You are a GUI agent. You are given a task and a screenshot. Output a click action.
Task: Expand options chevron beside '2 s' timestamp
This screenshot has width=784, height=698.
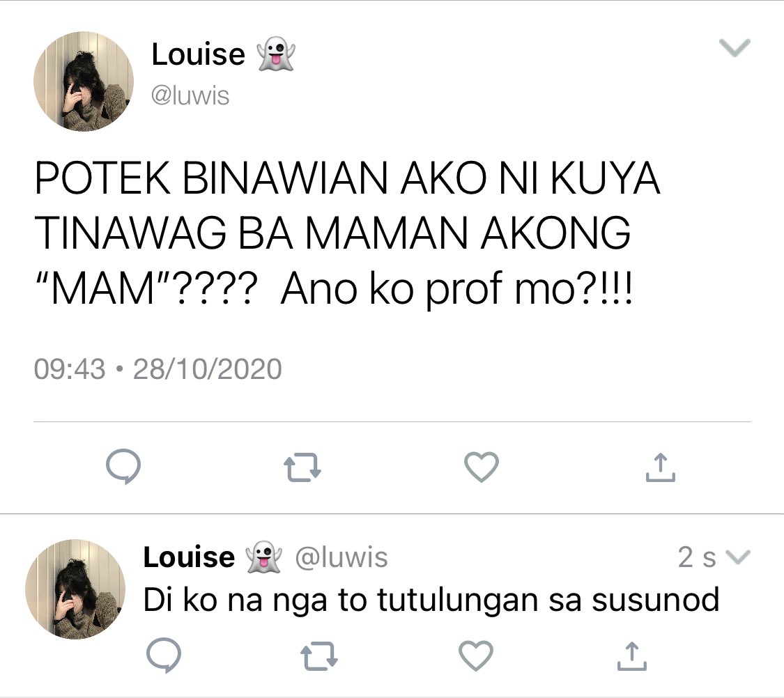click(x=738, y=557)
